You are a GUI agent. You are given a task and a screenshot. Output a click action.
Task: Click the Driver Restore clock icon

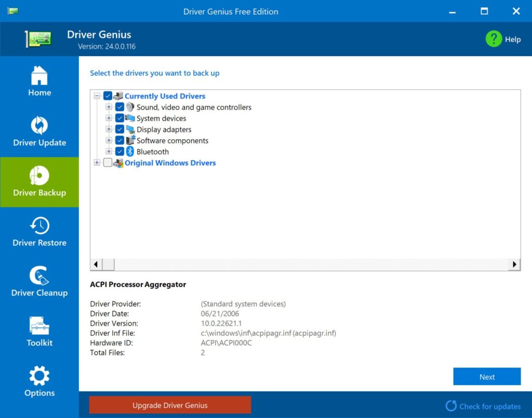pos(39,226)
